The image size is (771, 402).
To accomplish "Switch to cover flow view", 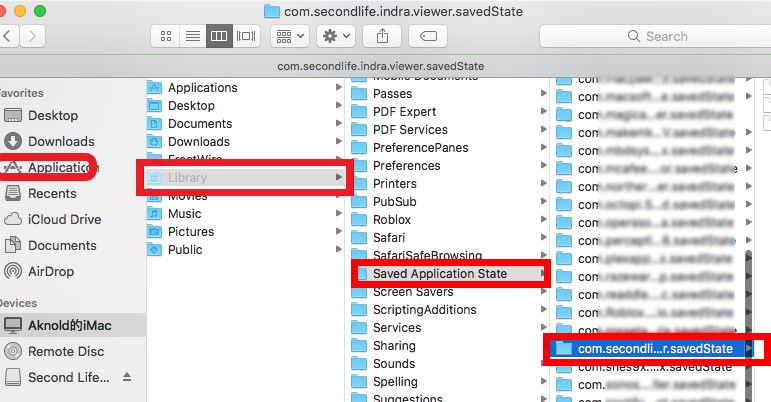I will (x=246, y=36).
